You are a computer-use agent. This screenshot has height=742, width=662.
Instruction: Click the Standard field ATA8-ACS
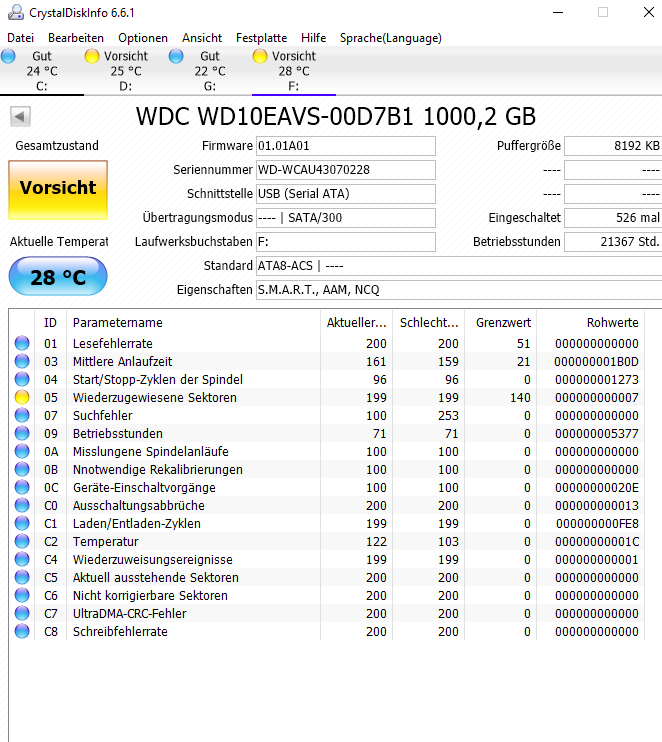point(459,266)
